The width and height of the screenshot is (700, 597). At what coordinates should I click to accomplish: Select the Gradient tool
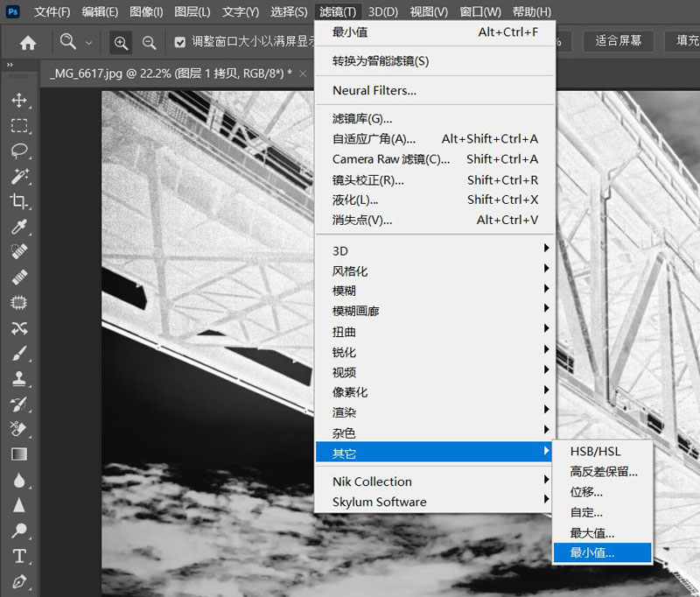pos(19,454)
